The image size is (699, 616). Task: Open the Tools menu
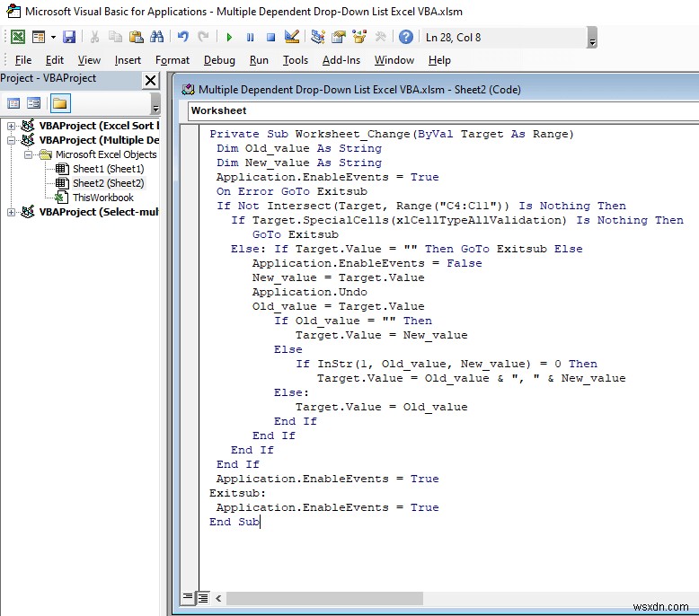(295, 60)
